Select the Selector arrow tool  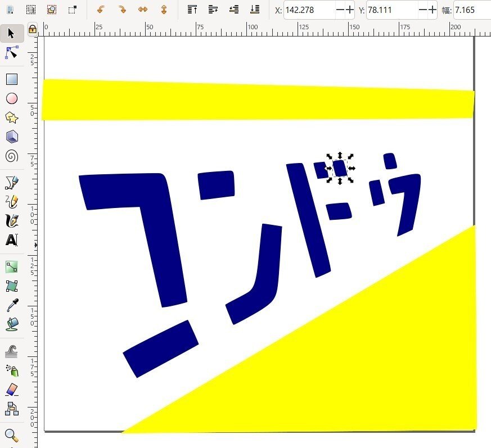11,34
